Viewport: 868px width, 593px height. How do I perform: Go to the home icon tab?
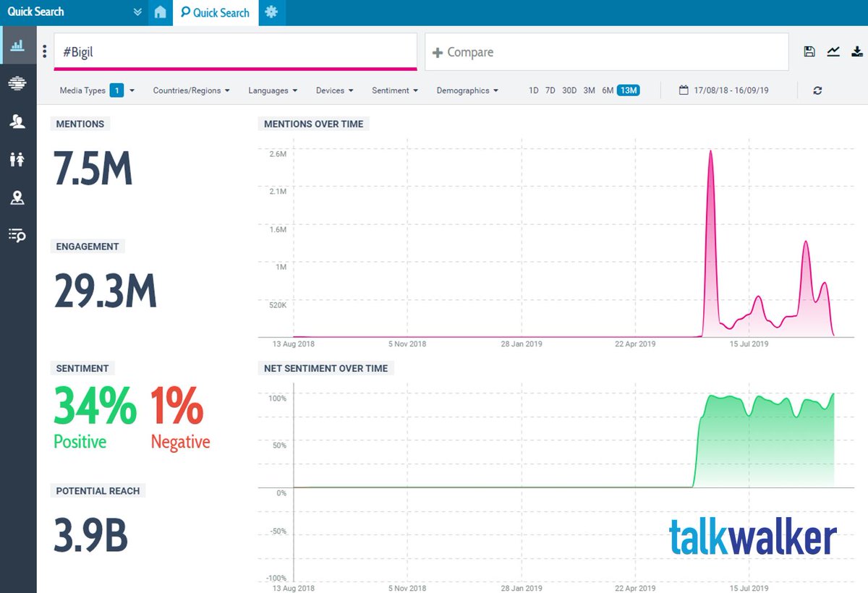tap(161, 12)
